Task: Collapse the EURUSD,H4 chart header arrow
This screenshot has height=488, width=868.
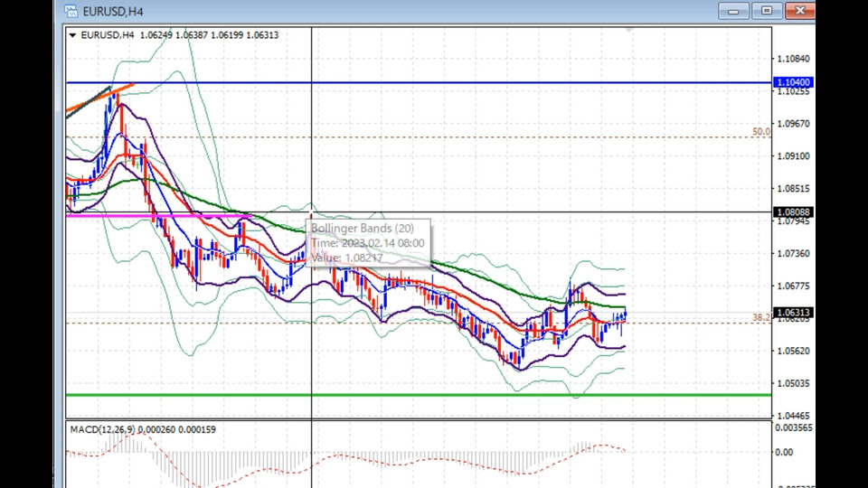Action: [x=72, y=35]
